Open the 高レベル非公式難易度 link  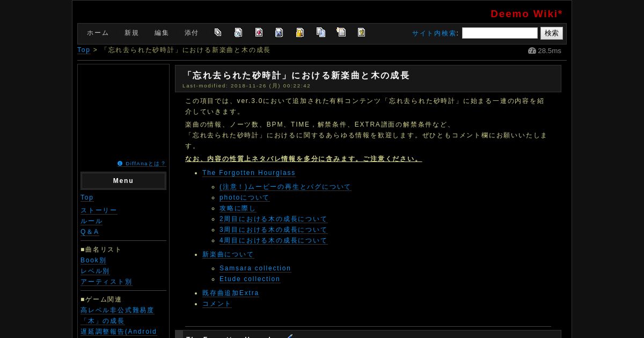[x=117, y=310]
